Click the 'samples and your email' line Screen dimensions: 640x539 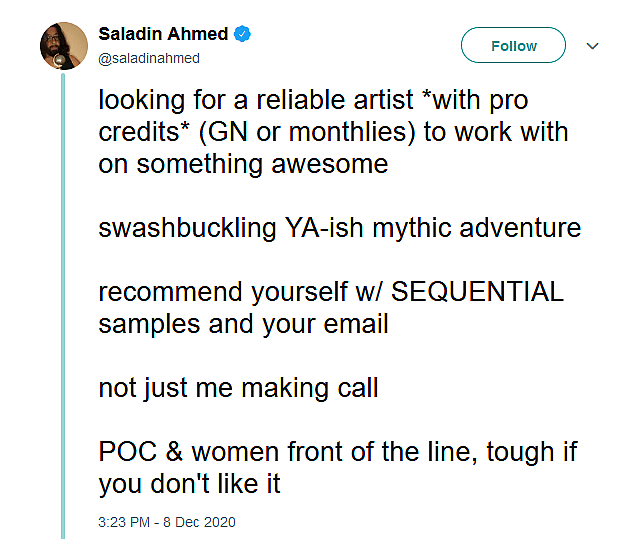coord(243,324)
